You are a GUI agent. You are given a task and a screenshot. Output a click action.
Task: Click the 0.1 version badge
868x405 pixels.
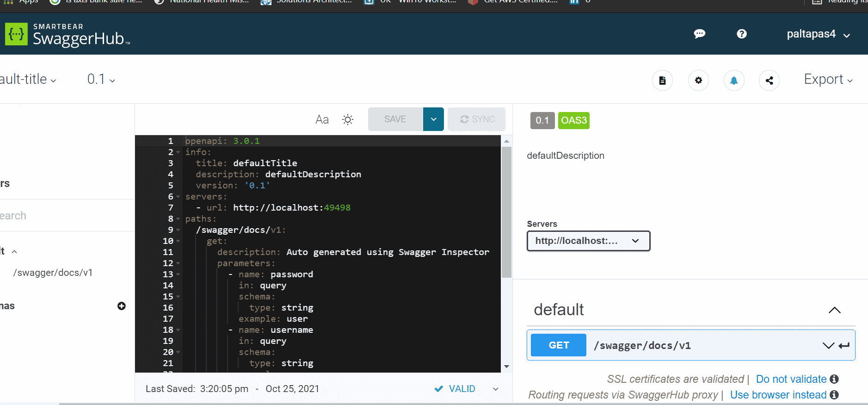pyautogui.click(x=542, y=120)
